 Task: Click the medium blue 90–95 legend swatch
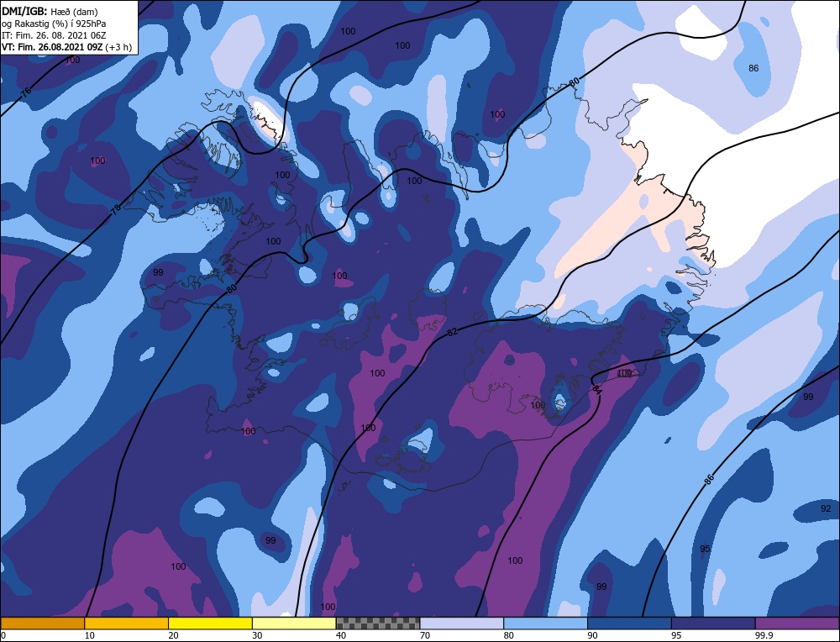click(629, 623)
